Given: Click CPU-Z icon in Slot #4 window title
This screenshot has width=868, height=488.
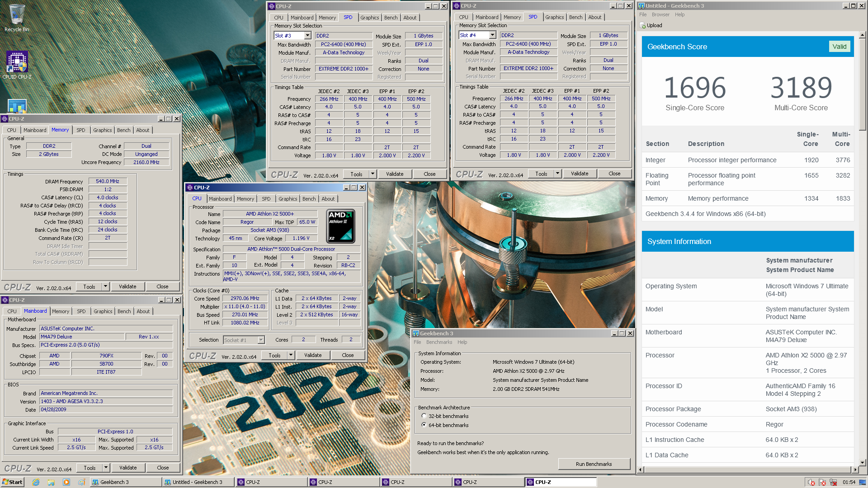Looking at the screenshot, I should click(x=456, y=6).
